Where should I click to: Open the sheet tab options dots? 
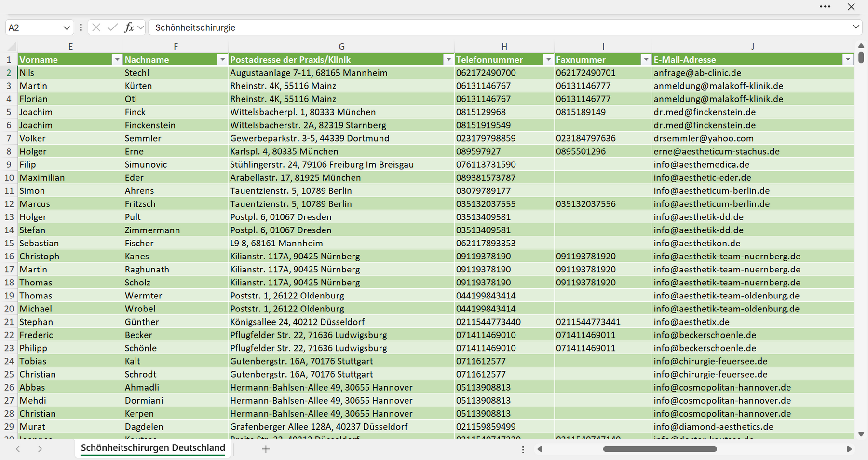coord(523,449)
